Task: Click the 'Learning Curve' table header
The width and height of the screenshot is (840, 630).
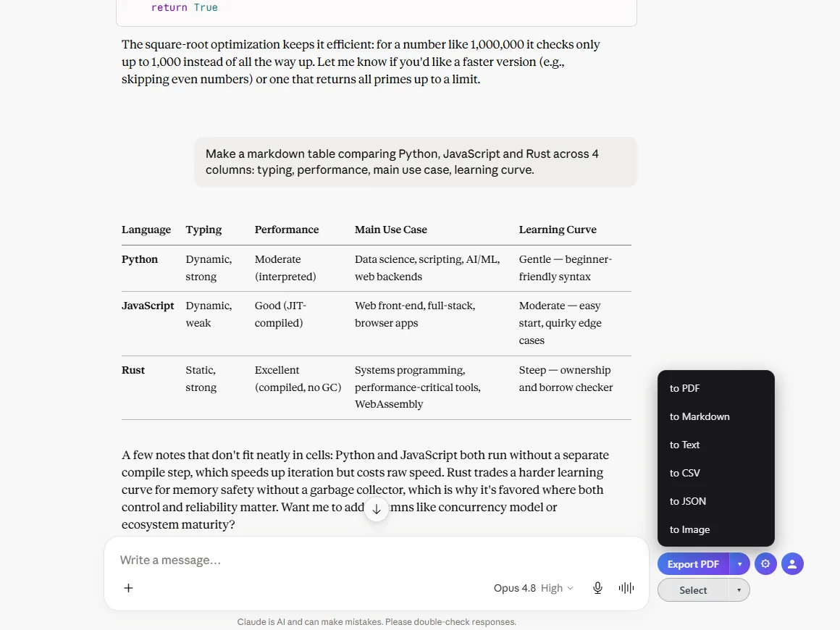Action: pyautogui.click(x=558, y=230)
